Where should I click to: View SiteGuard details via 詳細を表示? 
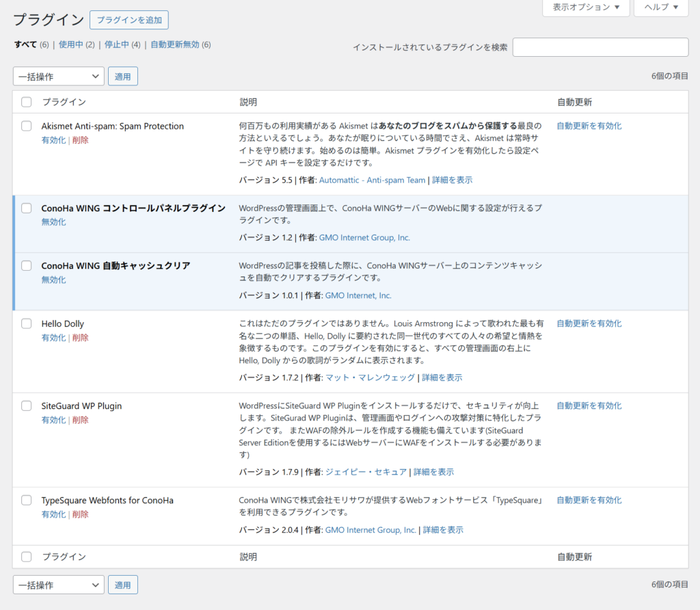coord(433,472)
